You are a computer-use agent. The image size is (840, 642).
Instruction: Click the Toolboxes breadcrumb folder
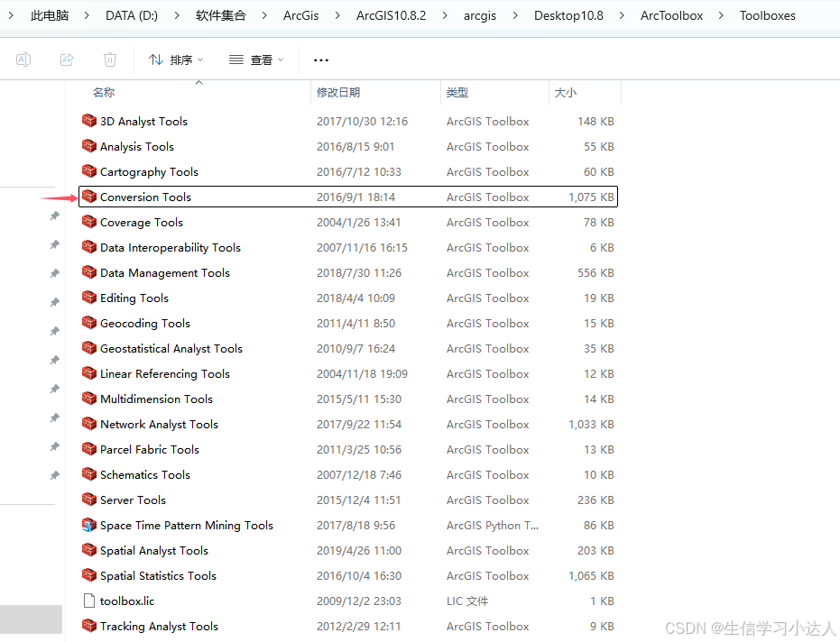[768, 15]
